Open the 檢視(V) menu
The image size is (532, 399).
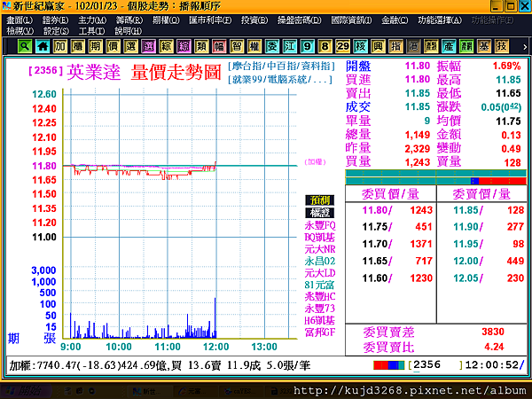[x=20, y=31]
